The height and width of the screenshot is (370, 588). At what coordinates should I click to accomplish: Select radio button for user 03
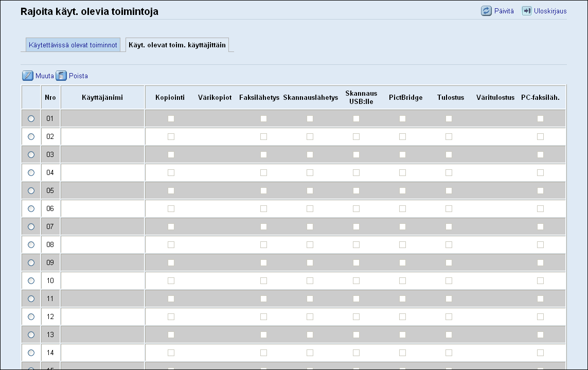pos(31,154)
